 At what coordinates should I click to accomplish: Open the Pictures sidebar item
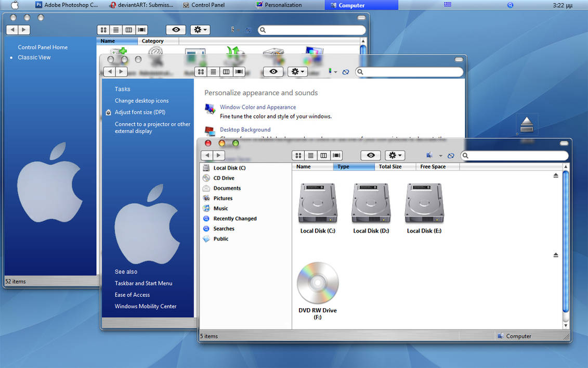click(222, 198)
